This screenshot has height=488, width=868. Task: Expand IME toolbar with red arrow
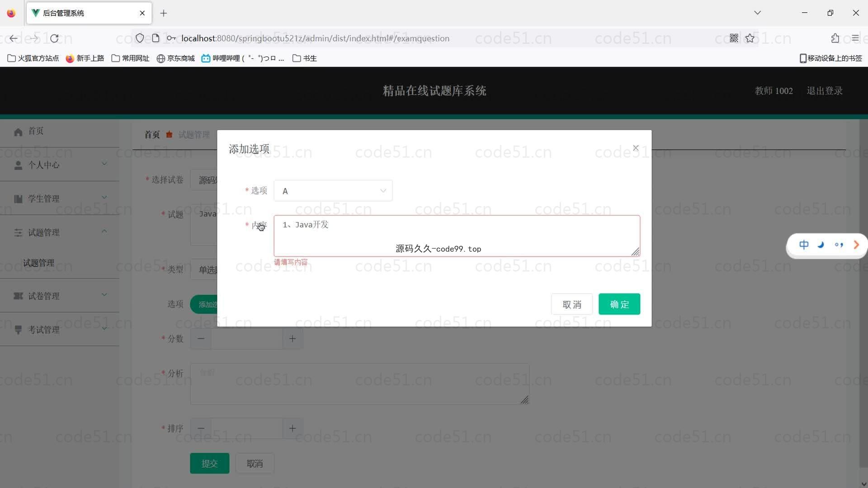point(856,245)
